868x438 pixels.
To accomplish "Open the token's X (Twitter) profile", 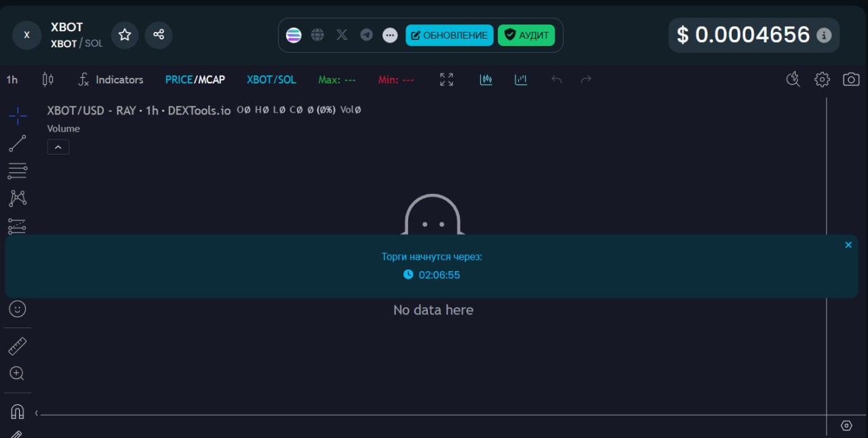I will pyautogui.click(x=342, y=35).
